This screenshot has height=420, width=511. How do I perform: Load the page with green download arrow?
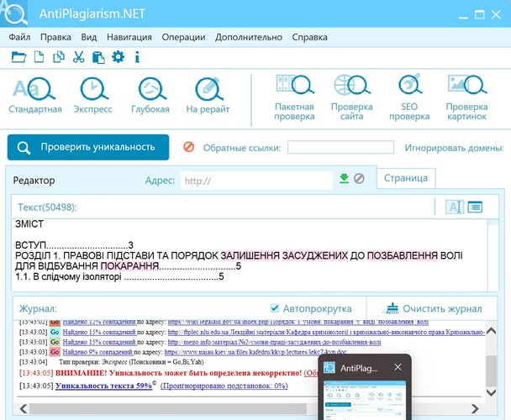point(344,179)
